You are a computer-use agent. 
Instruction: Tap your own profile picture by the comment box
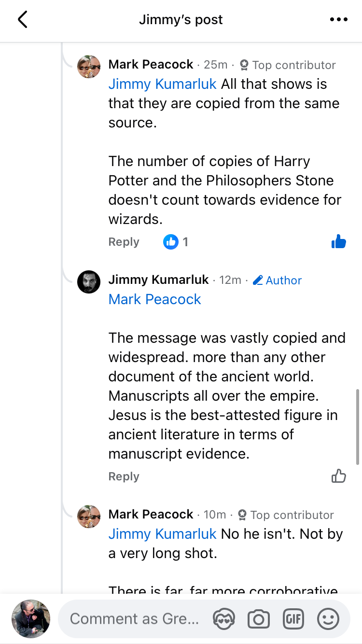[31, 619]
